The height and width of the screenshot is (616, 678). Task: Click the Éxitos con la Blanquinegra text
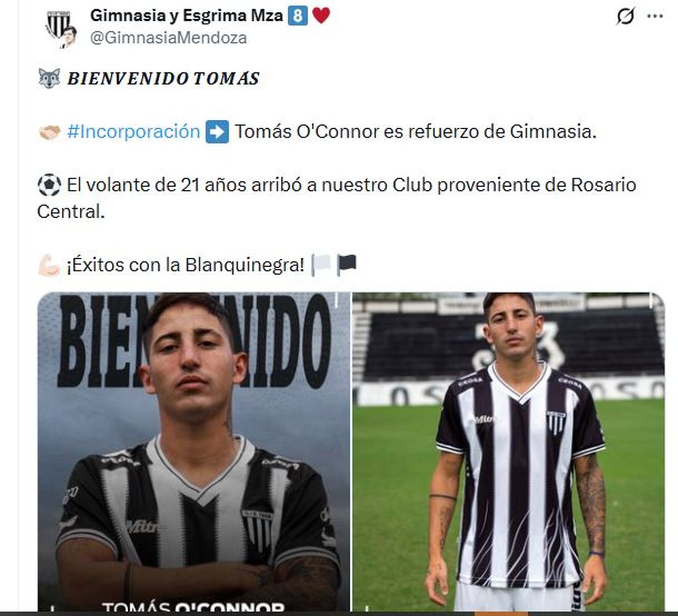click(x=185, y=264)
